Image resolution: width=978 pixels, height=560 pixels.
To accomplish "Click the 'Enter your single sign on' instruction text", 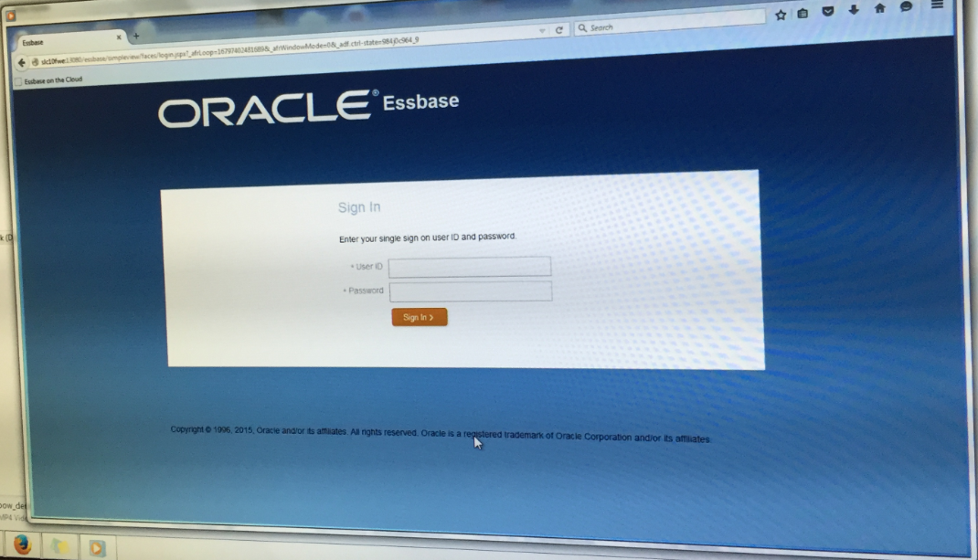I will click(428, 238).
